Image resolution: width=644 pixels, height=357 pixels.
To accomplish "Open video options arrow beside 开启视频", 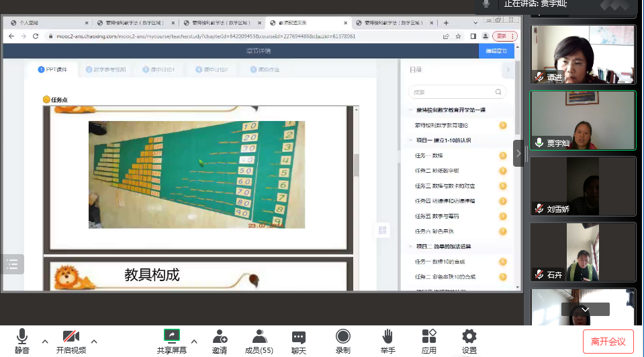I will click(94, 341).
